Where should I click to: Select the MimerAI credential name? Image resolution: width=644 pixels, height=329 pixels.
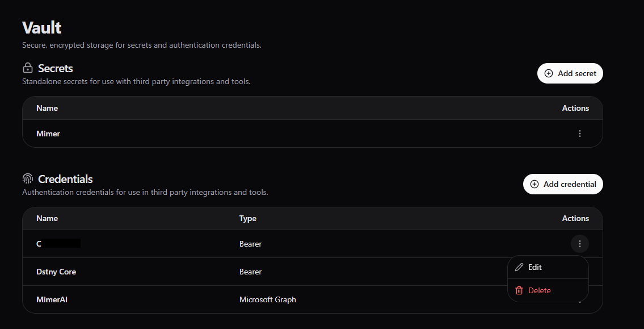coord(52,299)
